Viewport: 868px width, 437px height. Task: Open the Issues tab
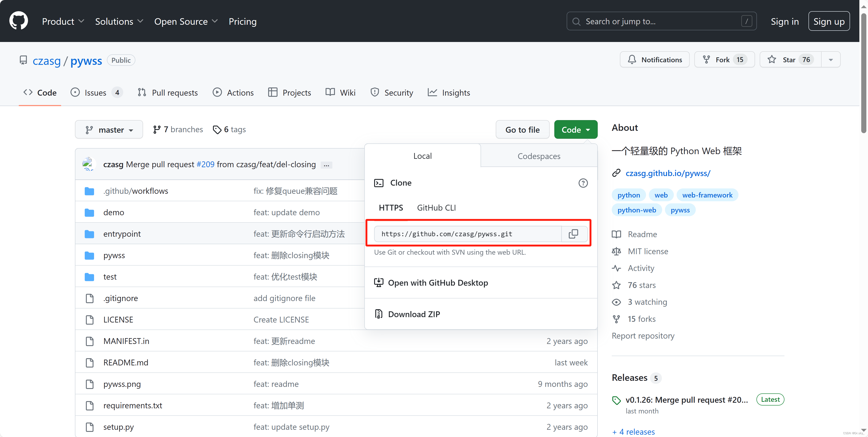coord(96,93)
